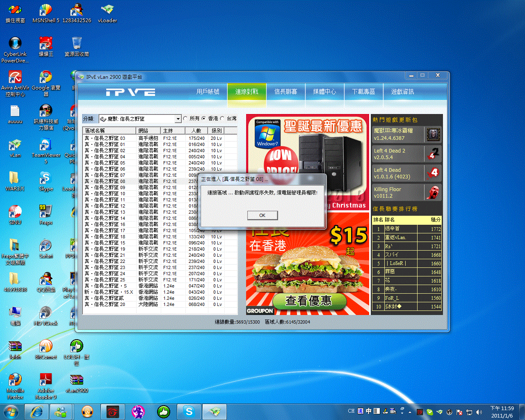Screen dimensions: 525x420
Task: Sort the list by 人數 column header
Action: 196,130
